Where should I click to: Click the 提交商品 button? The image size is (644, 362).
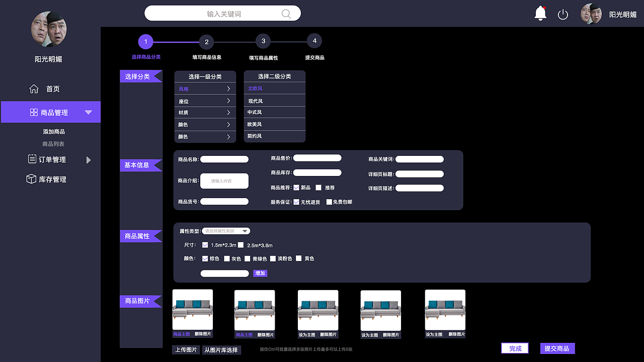pyautogui.click(x=557, y=348)
